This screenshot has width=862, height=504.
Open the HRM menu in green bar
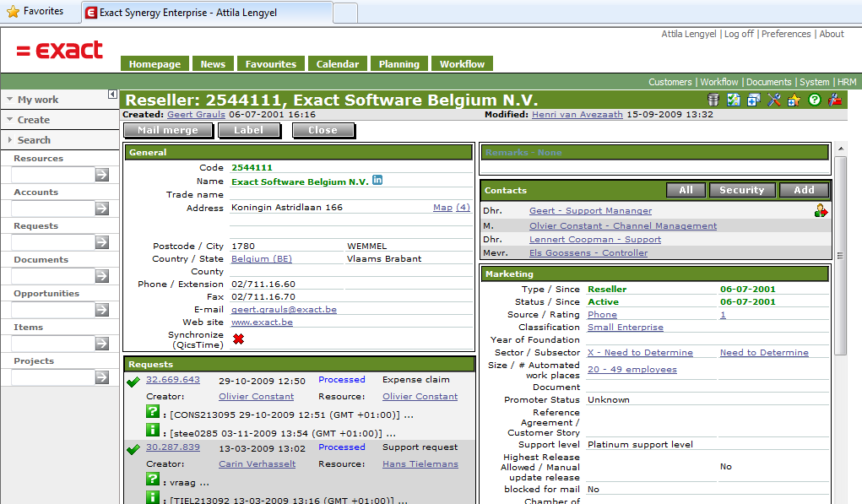[847, 82]
